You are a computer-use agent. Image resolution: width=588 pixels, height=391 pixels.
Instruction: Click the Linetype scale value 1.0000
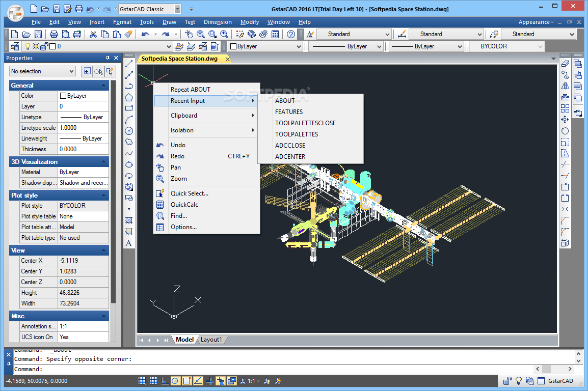pos(83,128)
